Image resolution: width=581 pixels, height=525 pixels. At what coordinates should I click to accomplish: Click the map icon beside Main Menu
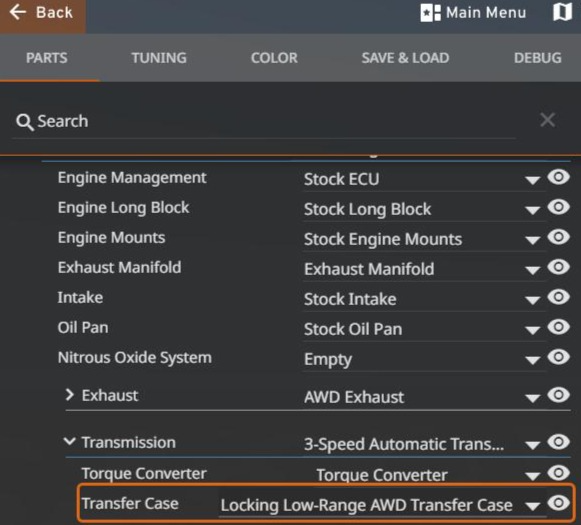(x=562, y=12)
